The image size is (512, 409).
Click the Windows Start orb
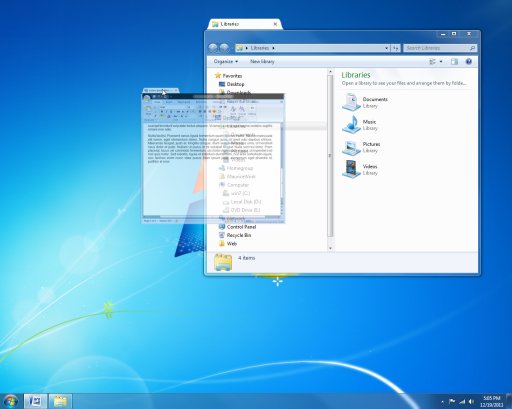[x=10, y=400]
